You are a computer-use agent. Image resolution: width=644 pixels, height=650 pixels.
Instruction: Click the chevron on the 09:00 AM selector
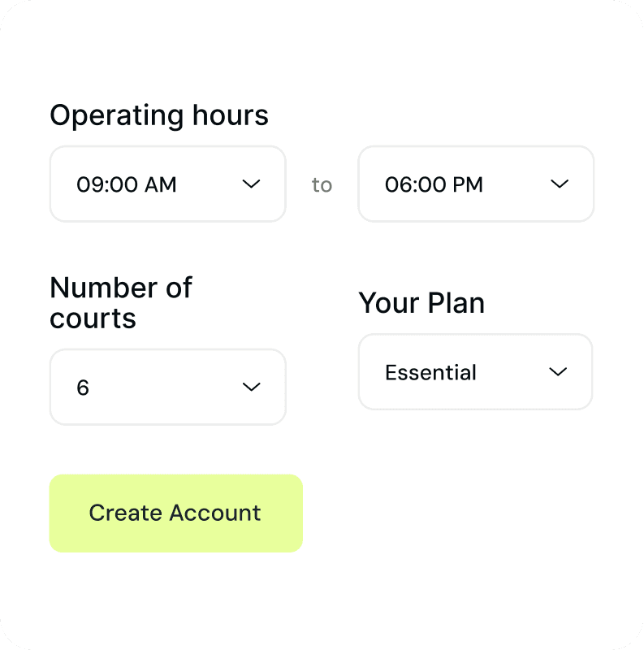tap(251, 184)
